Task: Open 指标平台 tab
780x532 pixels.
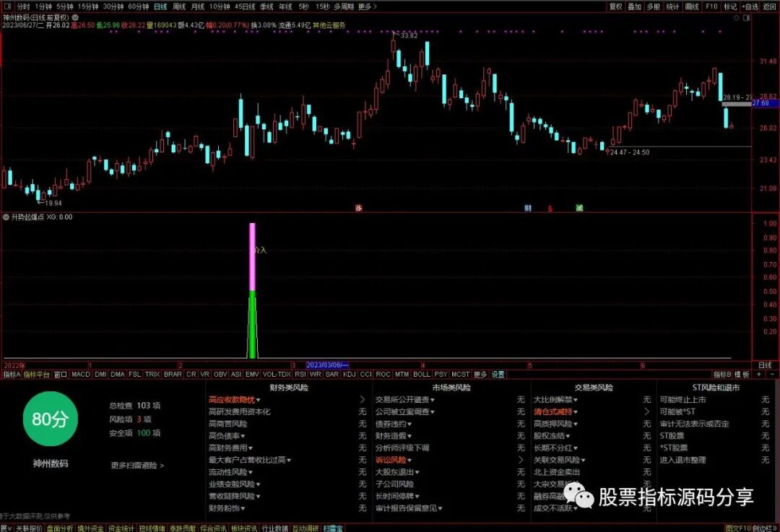Action: tap(37, 375)
